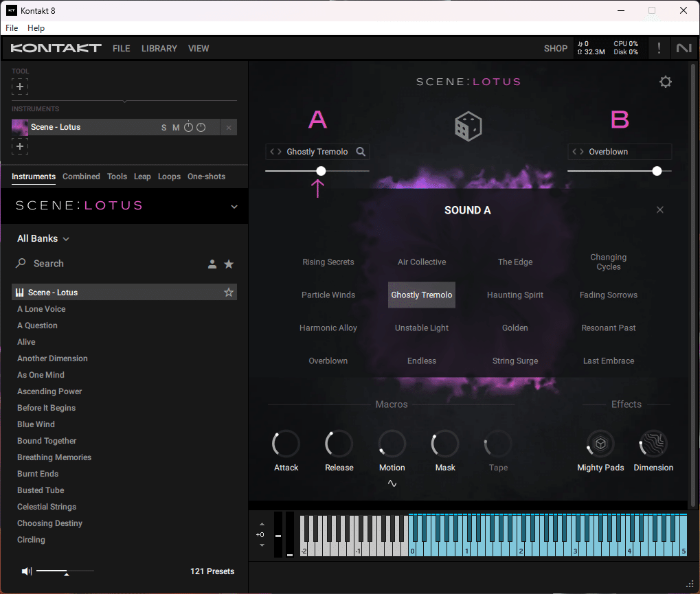The height and width of the screenshot is (594, 700).
Task: Toggle the favorite star on Scene - Lotus preset
Action: click(x=229, y=292)
